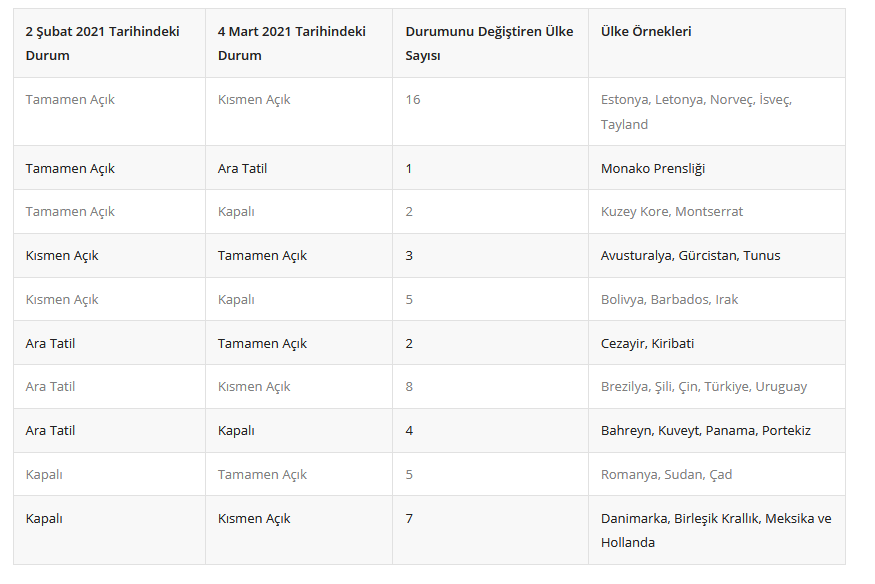Click the "Kuzey Kore, Montserrat" cell
875x584 pixels.
click(672, 211)
